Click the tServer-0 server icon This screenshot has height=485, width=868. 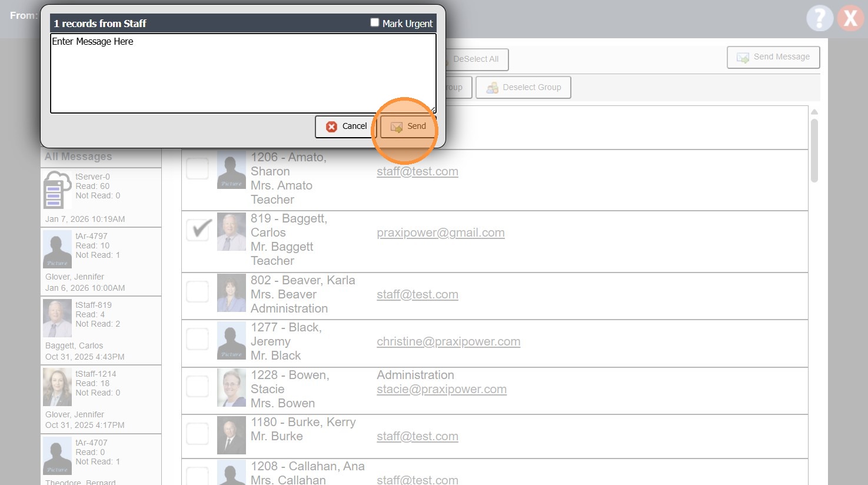[57, 190]
